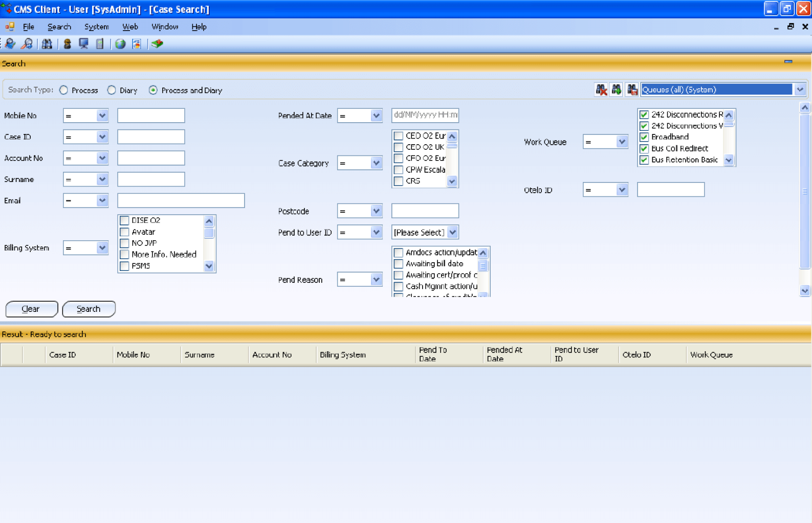
Task: Open the Help menu
Action: tap(199, 27)
